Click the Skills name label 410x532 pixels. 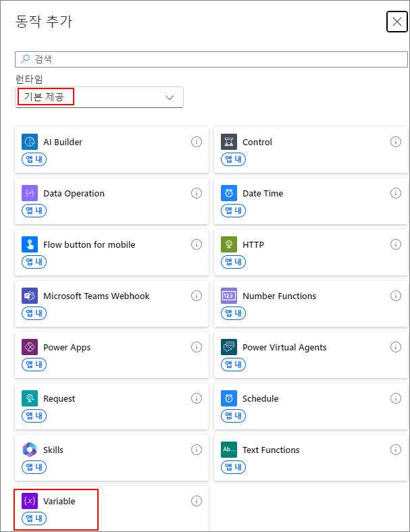coord(53,450)
